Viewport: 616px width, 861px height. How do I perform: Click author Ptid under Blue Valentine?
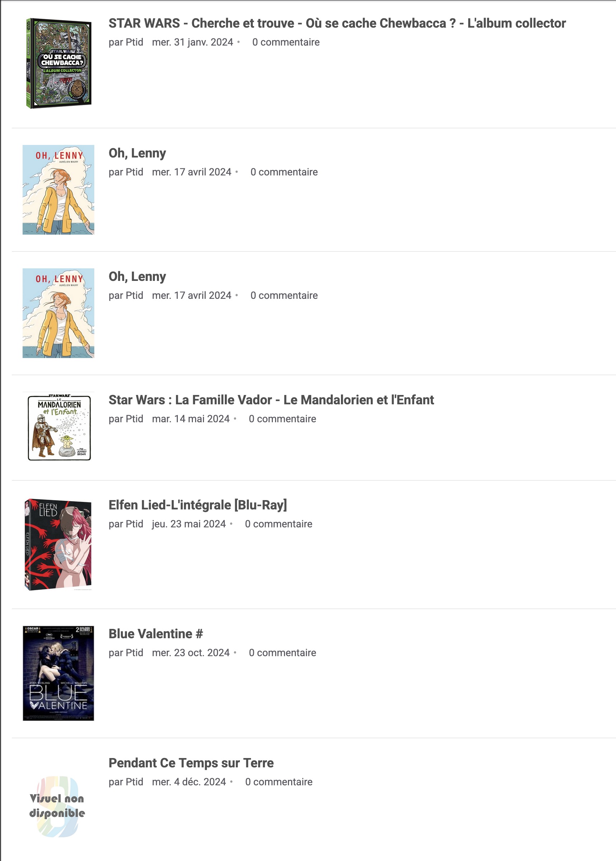coord(135,653)
